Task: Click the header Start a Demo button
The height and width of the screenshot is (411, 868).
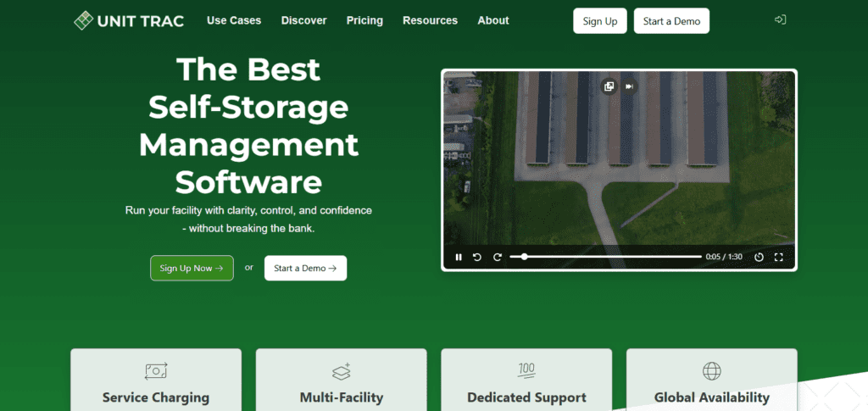Action: (x=671, y=21)
